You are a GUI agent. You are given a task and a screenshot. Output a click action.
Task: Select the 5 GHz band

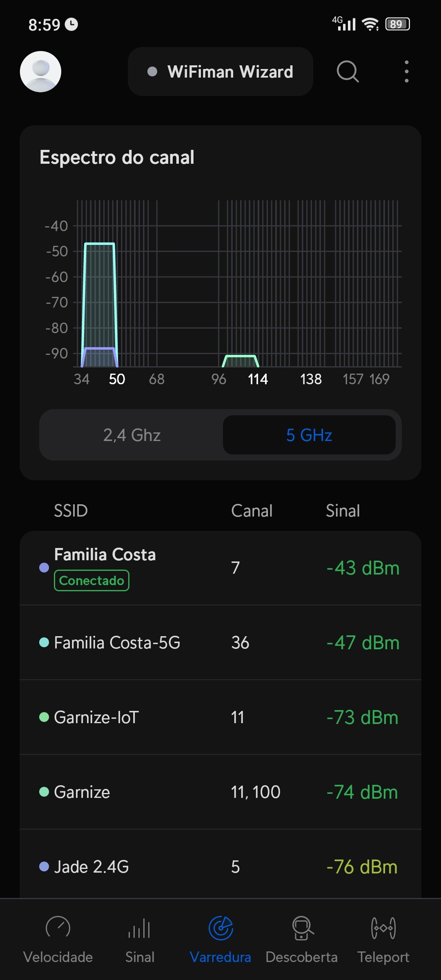(x=309, y=435)
